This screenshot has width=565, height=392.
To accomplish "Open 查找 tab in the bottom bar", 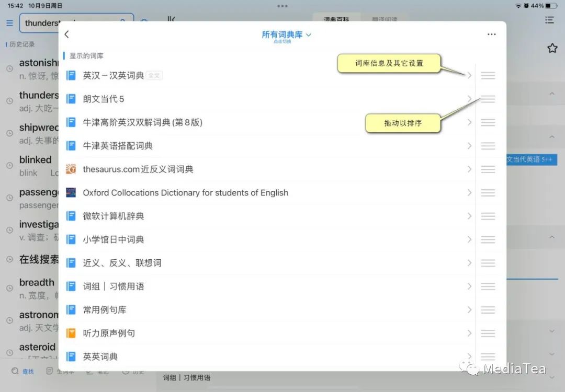I will [22, 371].
